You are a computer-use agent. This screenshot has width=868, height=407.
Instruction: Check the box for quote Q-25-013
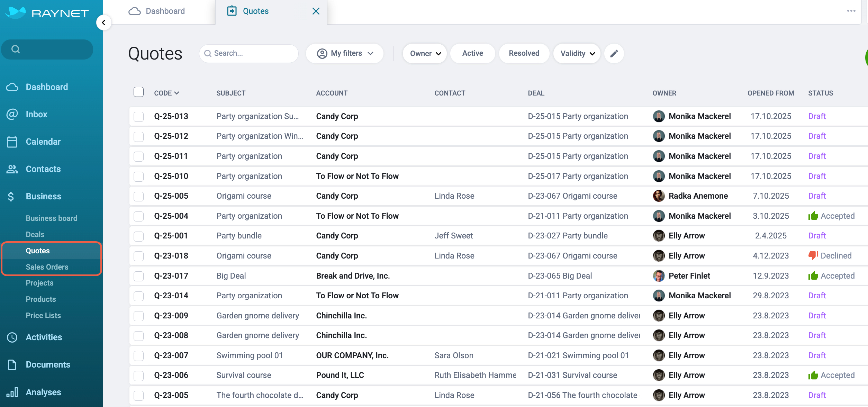(138, 117)
